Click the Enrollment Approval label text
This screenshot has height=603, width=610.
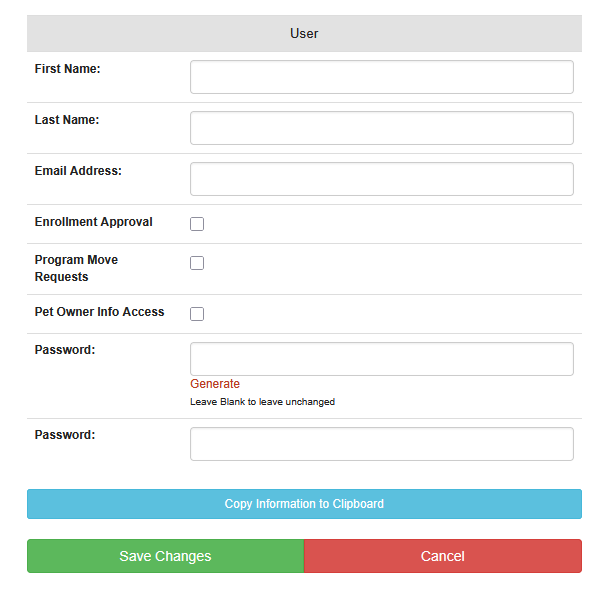[x=94, y=222]
